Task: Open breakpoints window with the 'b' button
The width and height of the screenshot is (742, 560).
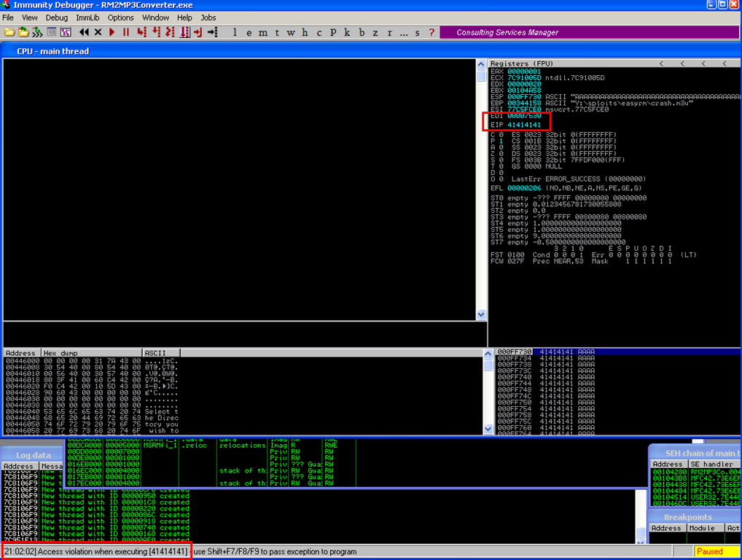Action: [x=362, y=32]
